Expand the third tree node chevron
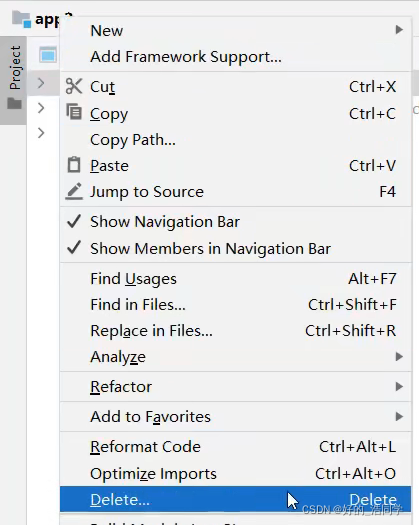The width and height of the screenshot is (419, 525). pyautogui.click(x=41, y=133)
